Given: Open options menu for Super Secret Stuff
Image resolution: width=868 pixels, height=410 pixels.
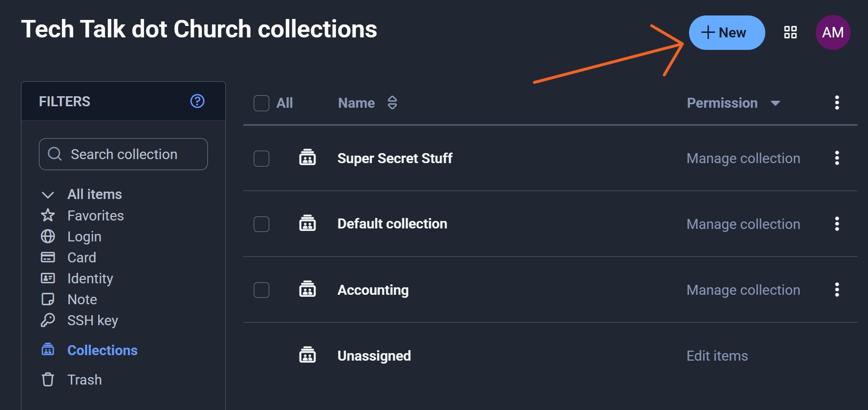Looking at the screenshot, I should click(837, 158).
